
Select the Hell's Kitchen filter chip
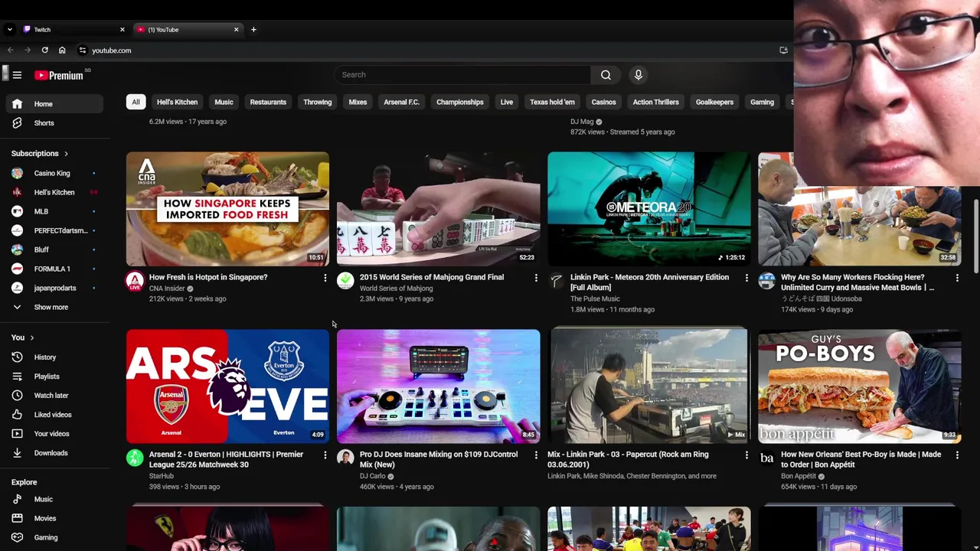click(177, 102)
